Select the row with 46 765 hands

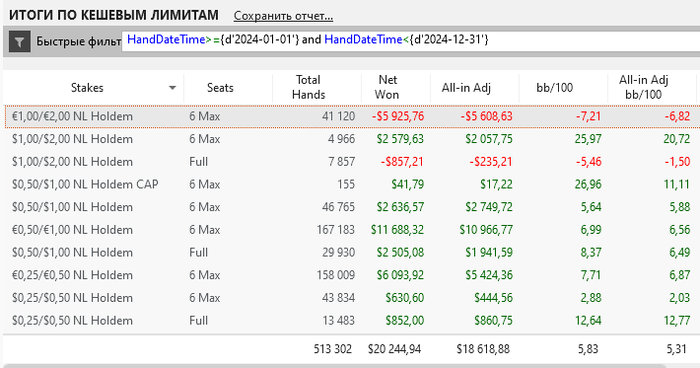point(350,207)
